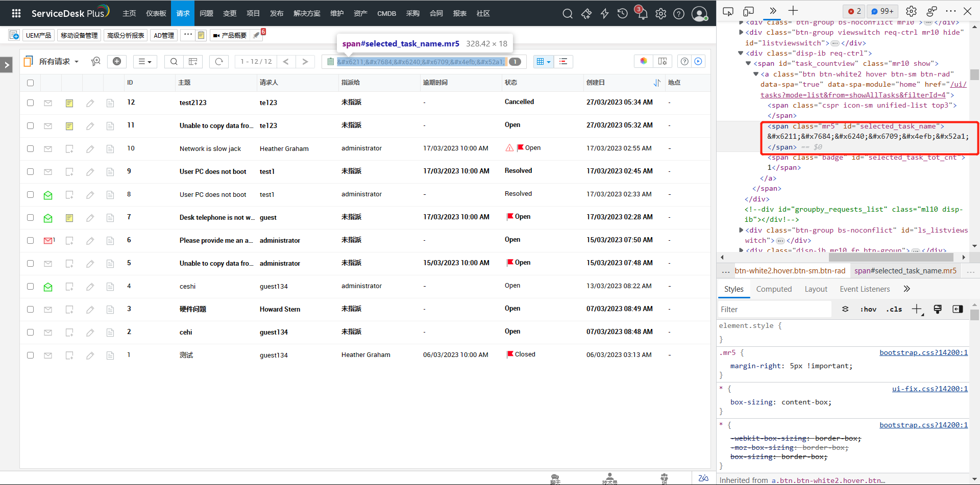980x485 pixels.
Task: Open the 请求 menu tab
Action: [183, 13]
